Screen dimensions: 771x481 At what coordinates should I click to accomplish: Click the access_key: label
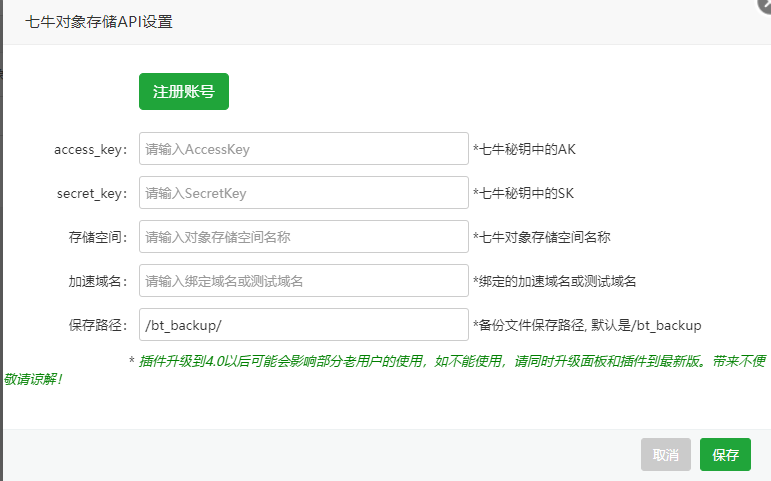click(90, 150)
